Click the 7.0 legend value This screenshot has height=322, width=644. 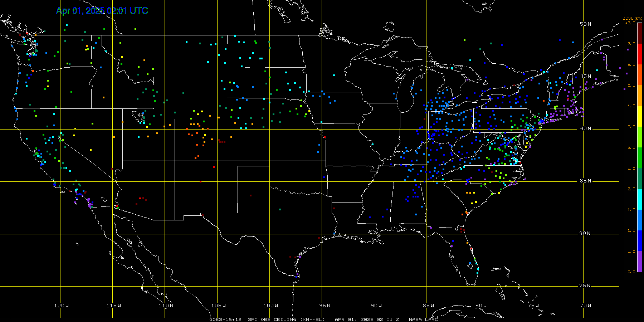[x=631, y=44]
